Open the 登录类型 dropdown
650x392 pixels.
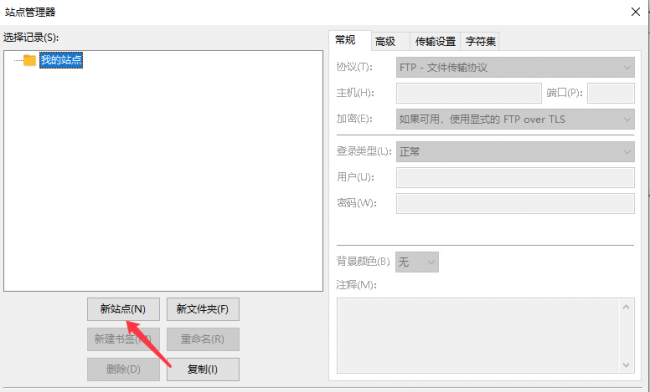(x=515, y=152)
